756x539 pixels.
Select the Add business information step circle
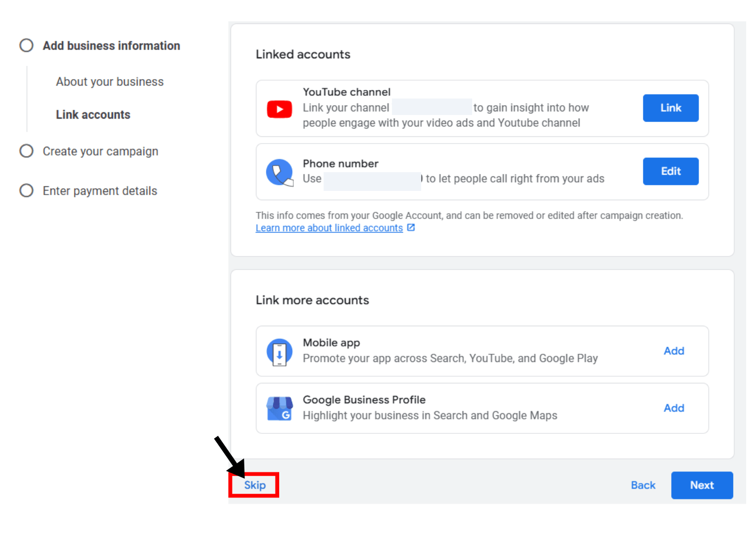click(x=27, y=45)
